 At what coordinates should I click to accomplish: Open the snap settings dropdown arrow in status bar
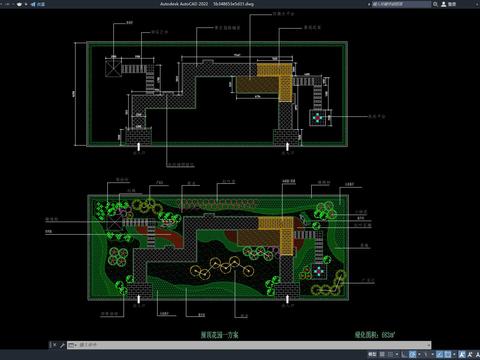click(397, 354)
